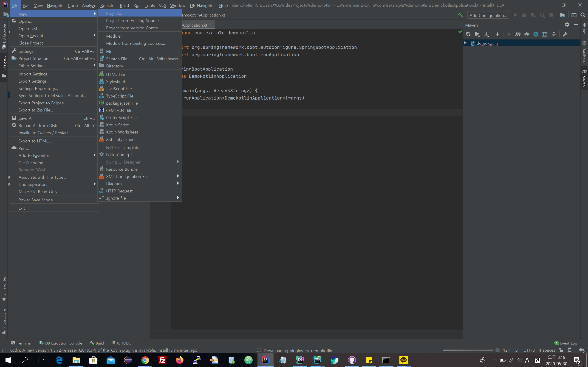Screen dimensions: 588x367
Task: Open the Search Everywhere magnifier
Action: (x=583, y=15)
